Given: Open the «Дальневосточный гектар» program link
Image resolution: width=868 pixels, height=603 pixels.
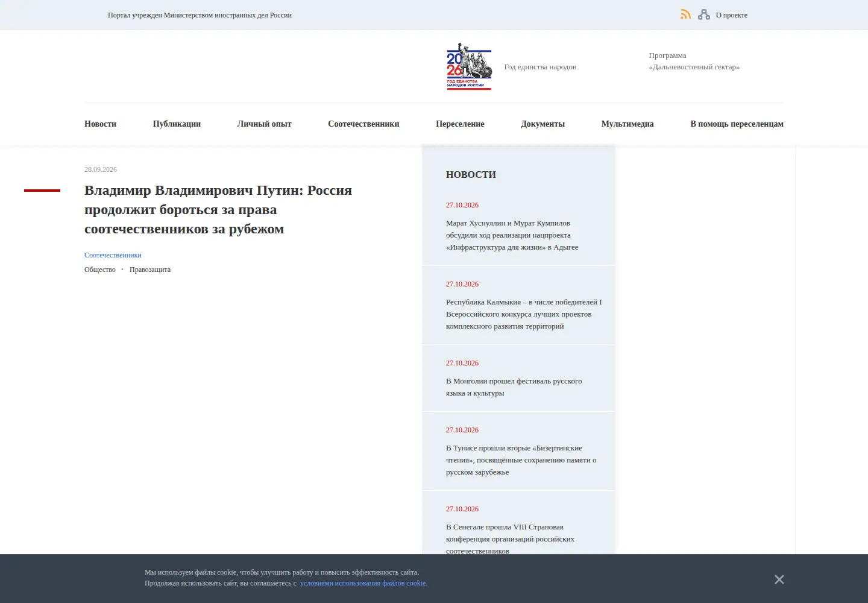Looking at the screenshot, I should click(x=694, y=61).
